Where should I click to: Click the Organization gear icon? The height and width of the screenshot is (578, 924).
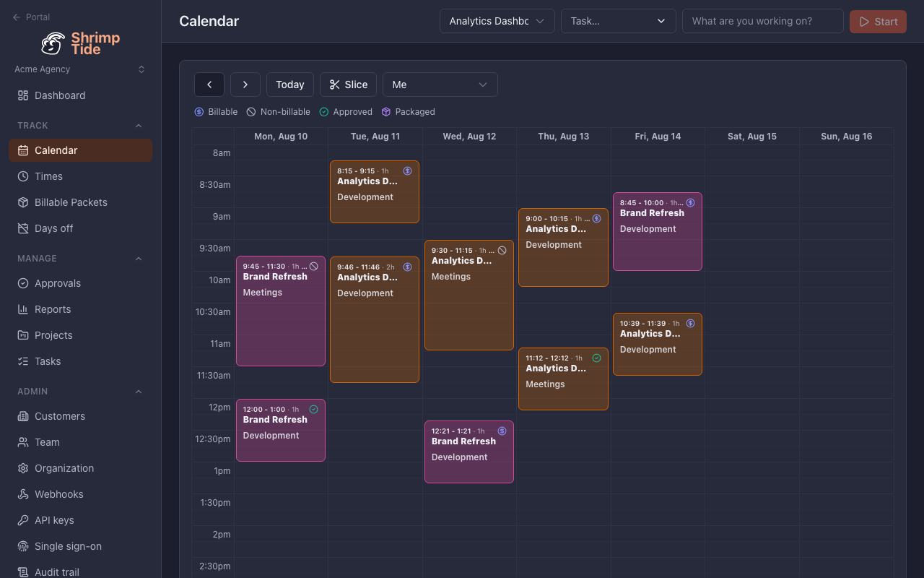tap(23, 468)
